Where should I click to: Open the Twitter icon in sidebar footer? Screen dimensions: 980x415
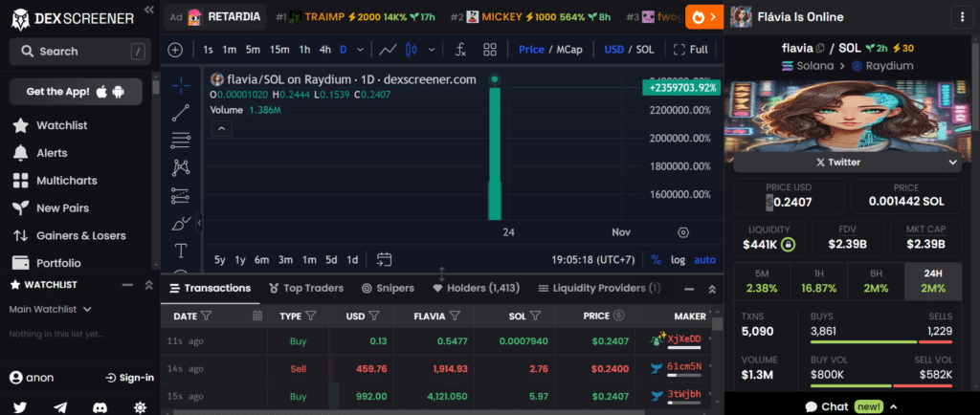pyautogui.click(x=20, y=407)
